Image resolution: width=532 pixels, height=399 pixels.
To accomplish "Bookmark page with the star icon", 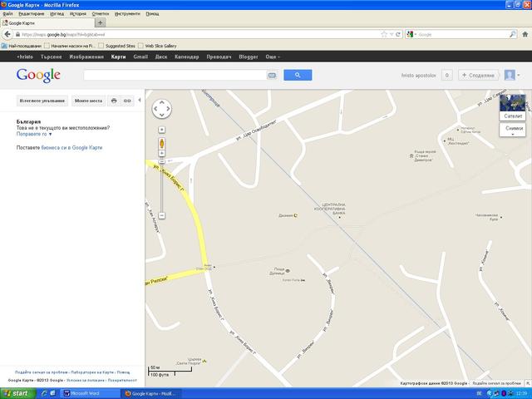I will coord(383,34).
